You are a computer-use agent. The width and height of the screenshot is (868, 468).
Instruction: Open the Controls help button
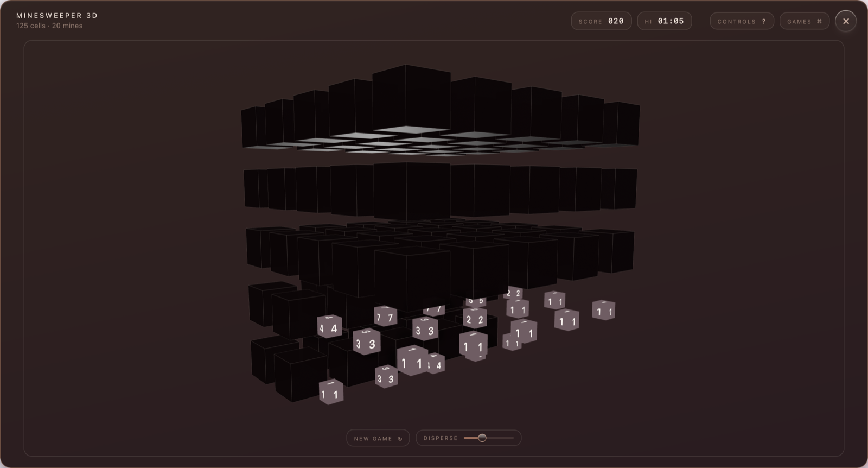(742, 21)
